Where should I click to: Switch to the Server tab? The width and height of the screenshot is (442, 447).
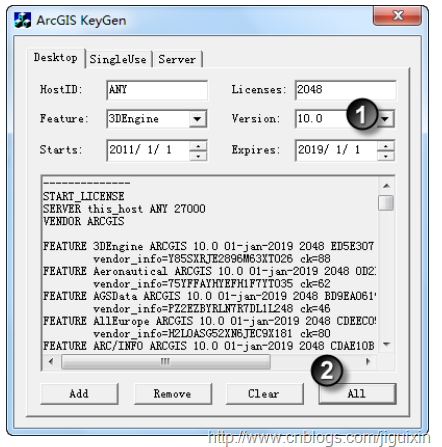coord(177,59)
